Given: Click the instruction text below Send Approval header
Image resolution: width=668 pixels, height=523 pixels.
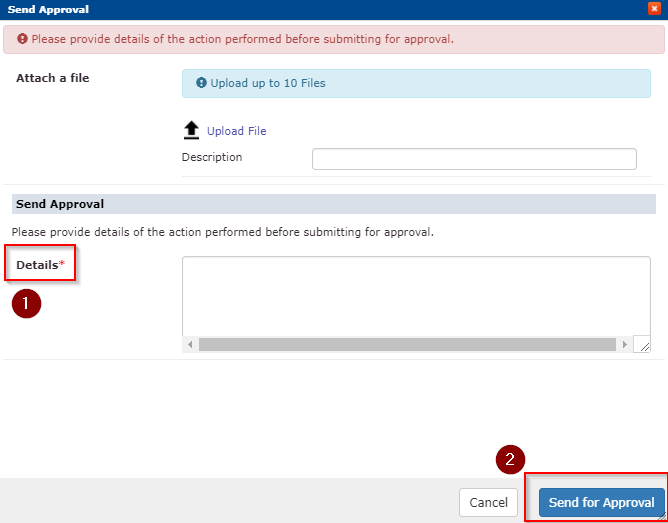Looking at the screenshot, I should 222,233.
